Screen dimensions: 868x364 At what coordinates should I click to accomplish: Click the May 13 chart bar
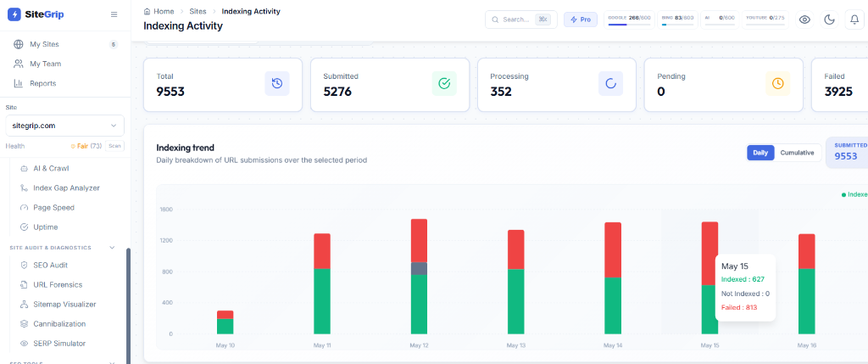pos(516,282)
